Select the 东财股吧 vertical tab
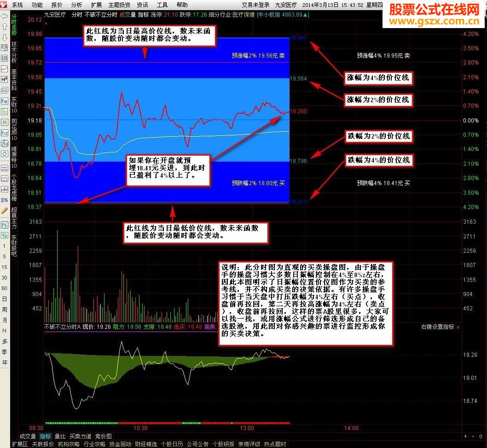This screenshot has width=487, height=448. point(14,245)
